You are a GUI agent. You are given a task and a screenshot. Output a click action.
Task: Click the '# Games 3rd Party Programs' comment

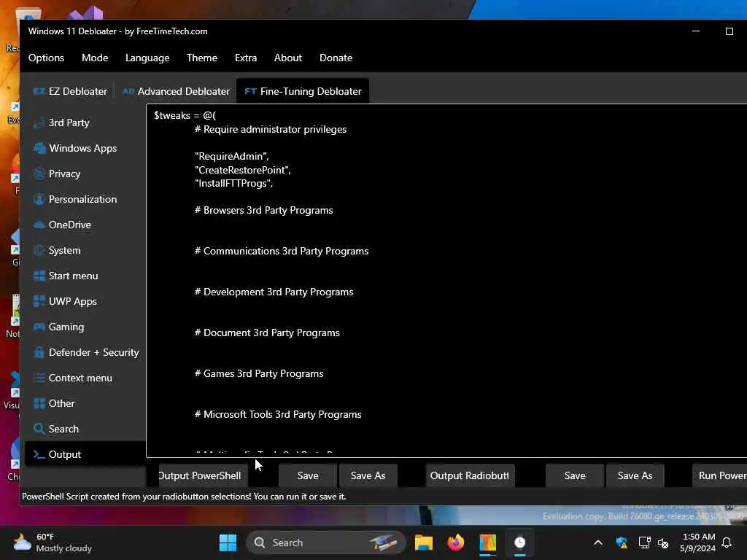coord(259,374)
